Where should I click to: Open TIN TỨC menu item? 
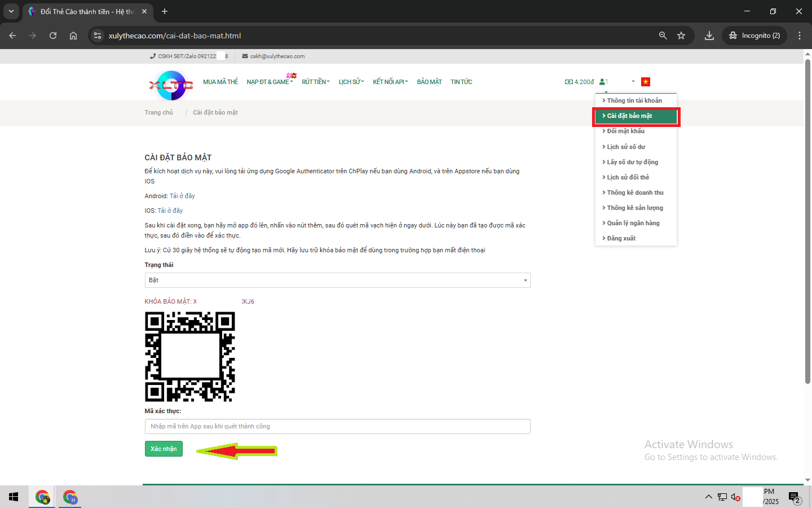click(461, 82)
